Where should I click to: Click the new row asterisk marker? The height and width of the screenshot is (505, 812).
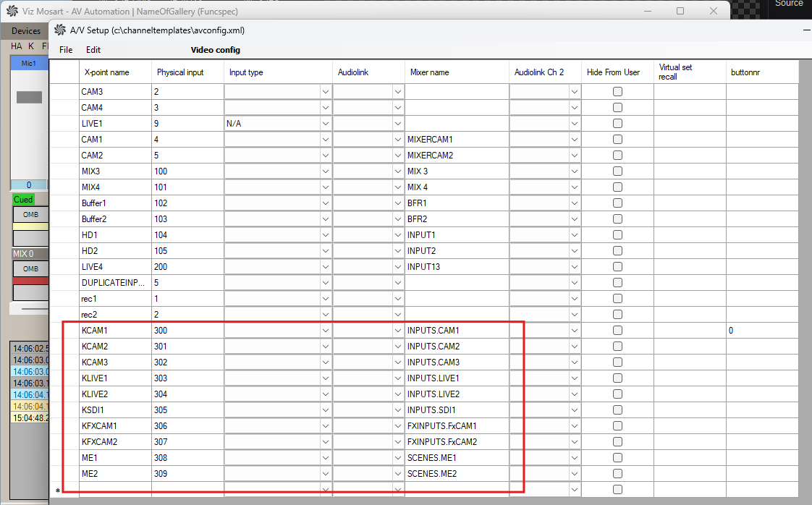tap(58, 491)
